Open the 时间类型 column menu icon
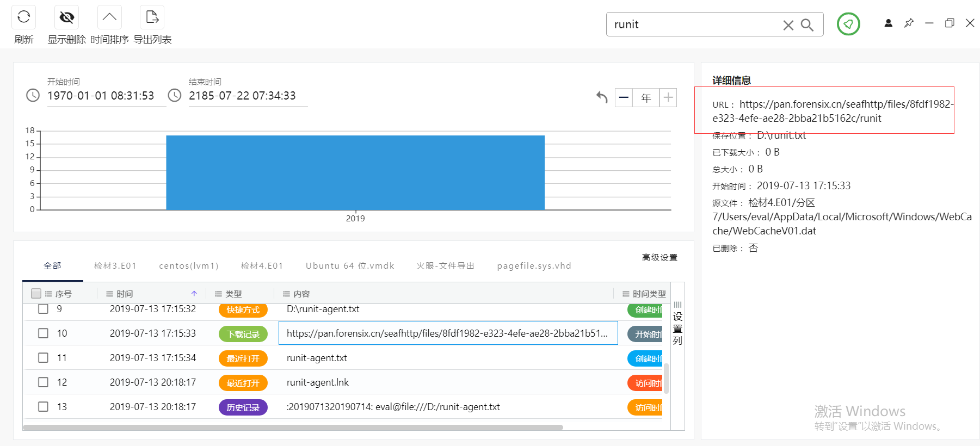This screenshot has height=446, width=980. 626,294
